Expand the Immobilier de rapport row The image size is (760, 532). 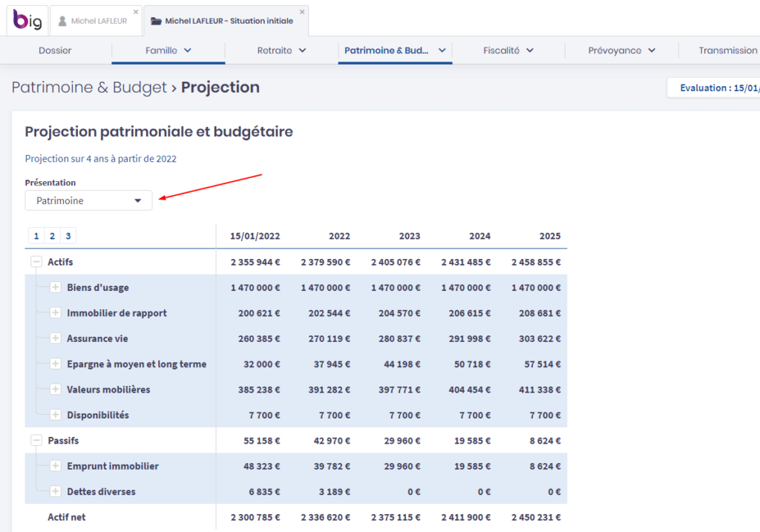coord(55,313)
